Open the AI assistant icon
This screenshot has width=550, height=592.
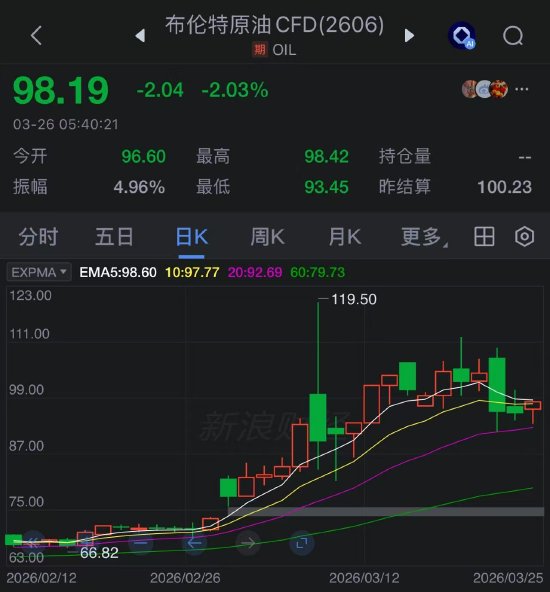tap(462, 36)
